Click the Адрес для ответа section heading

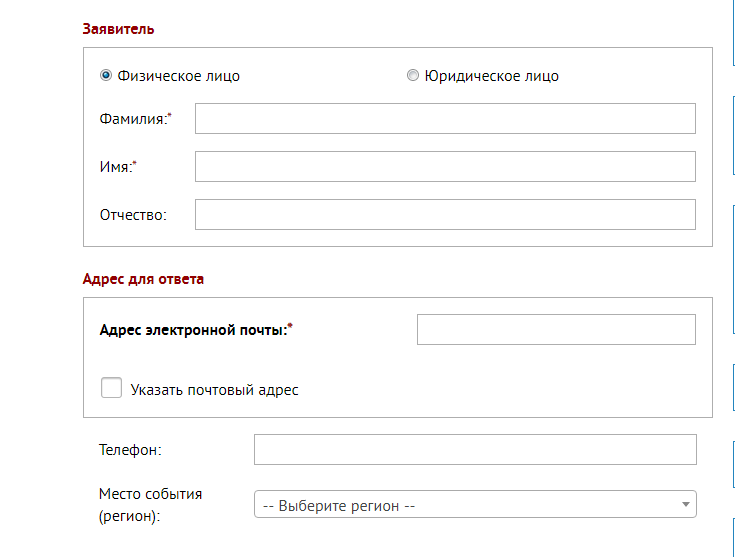(143, 279)
